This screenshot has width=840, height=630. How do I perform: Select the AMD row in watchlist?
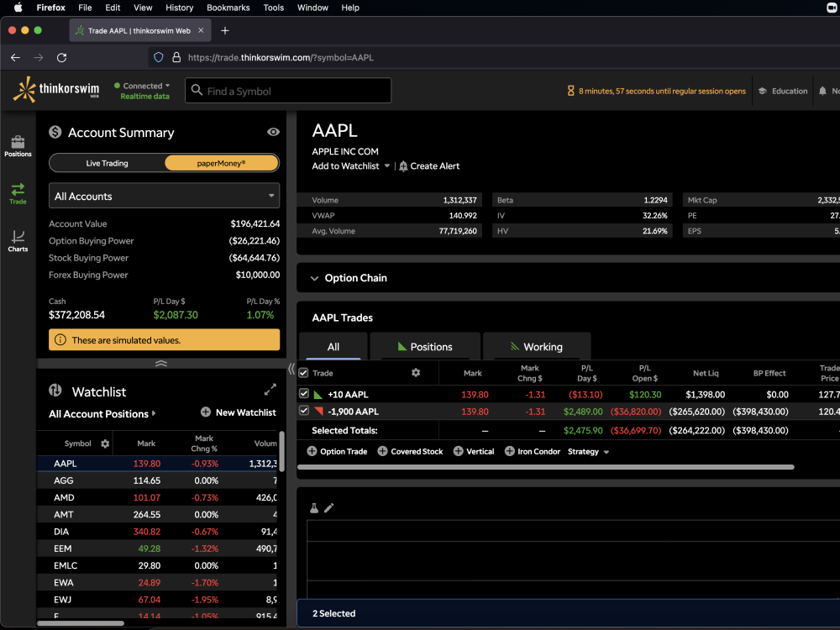[158, 497]
